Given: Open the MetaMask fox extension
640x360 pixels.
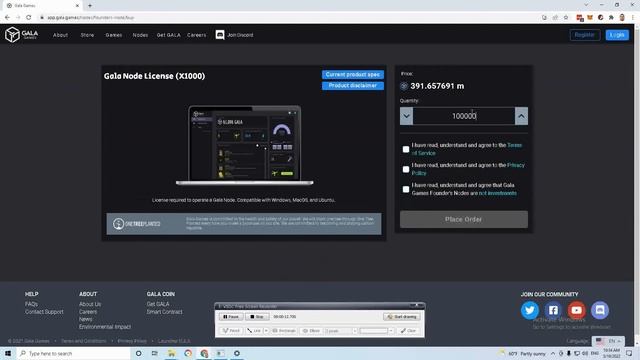Looking at the screenshot, I should 590,18.
